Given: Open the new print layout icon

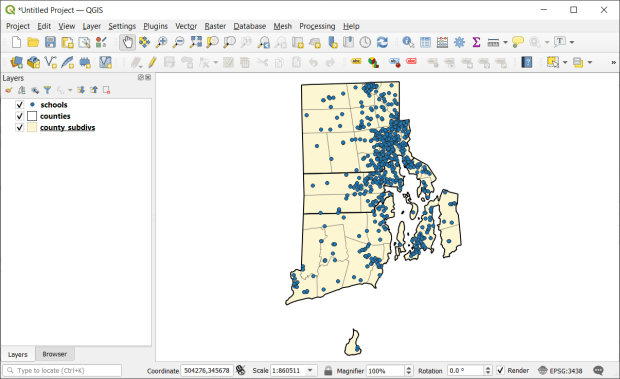Looking at the screenshot, I should [67, 42].
